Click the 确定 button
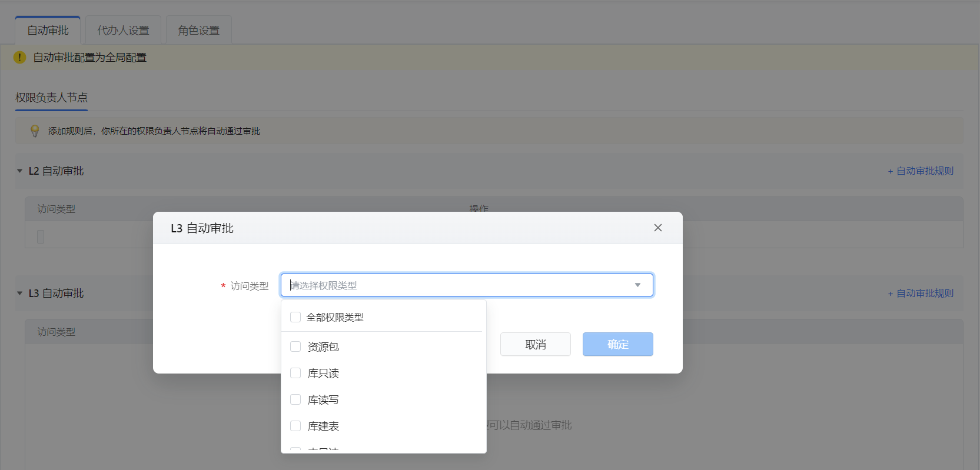This screenshot has width=980, height=470. coord(618,344)
